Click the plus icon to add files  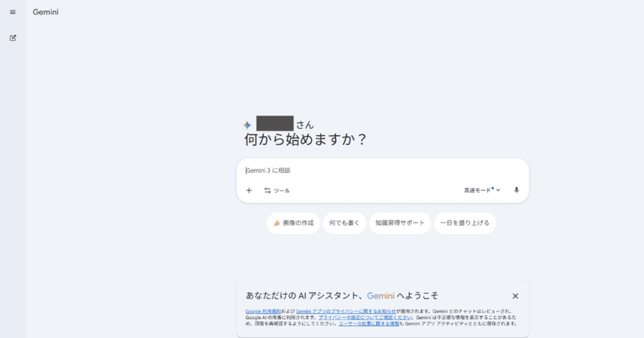pyautogui.click(x=249, y=190)
